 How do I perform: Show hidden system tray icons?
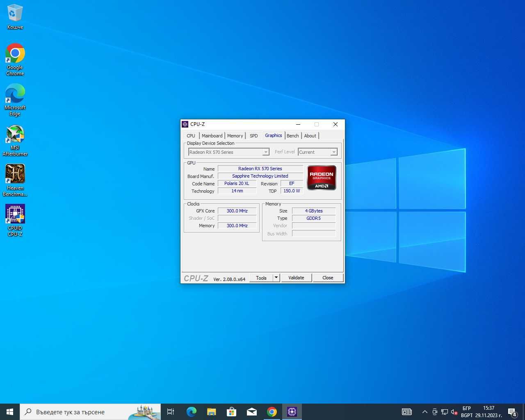(425, 412)
